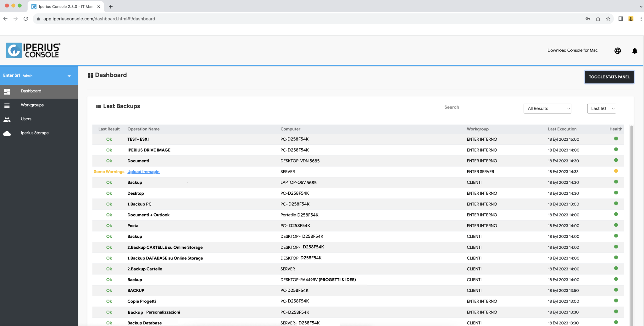Click the Users people icon in sidebar
Image resolution: width=644 pixels, height=326 pixels.
click(x=7, y=119)
